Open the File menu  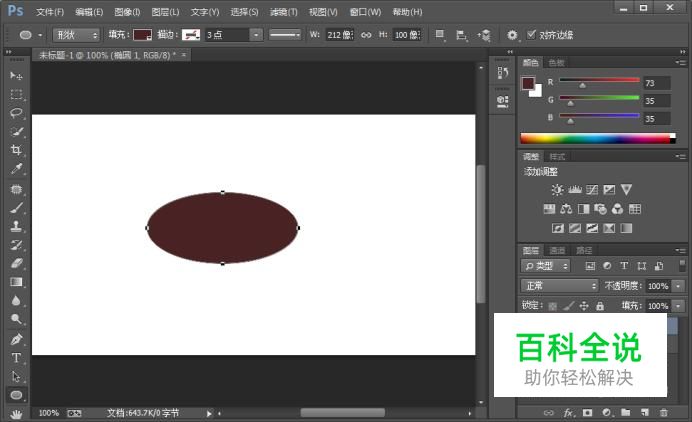click(x=50, y=12)
